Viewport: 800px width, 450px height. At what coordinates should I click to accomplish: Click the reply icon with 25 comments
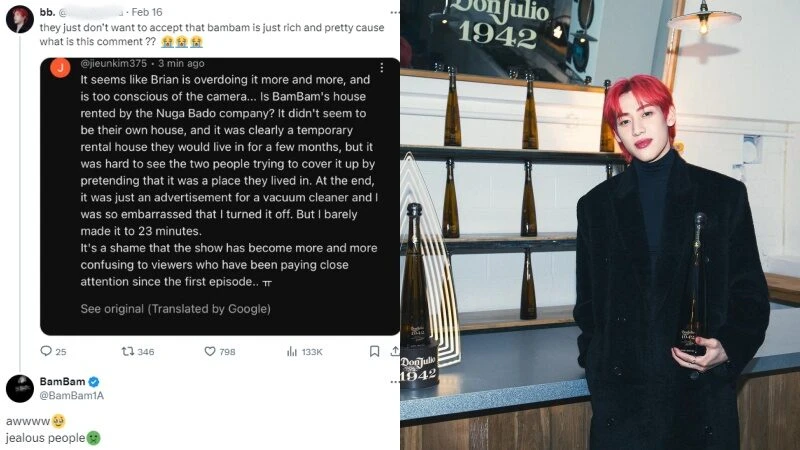coord(46,351)
